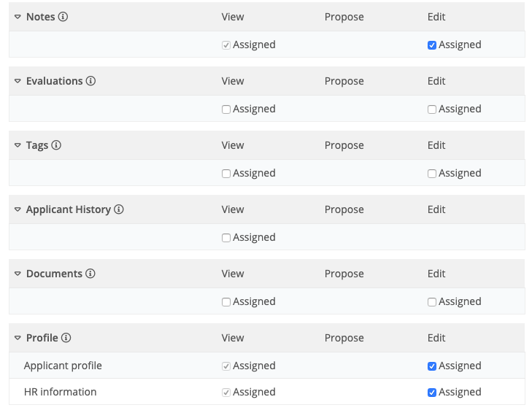This screenshot has height=413, width=532.
Task: Click the Tags info icon
Action: pos(56,145)
